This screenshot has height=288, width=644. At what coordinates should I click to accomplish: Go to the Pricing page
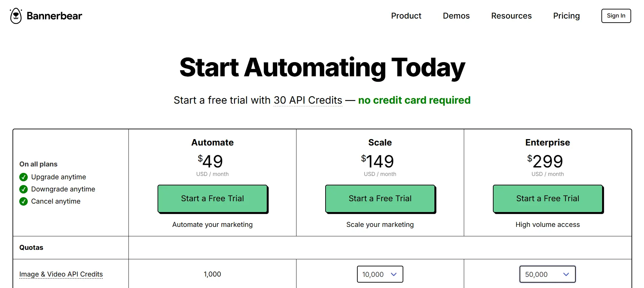tap(567, 16)
